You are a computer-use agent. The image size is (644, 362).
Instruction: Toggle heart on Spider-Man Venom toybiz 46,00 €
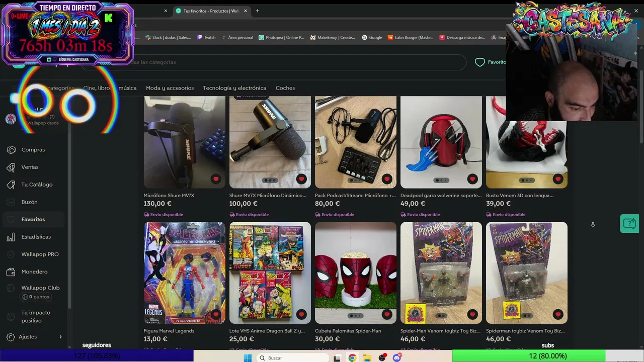click(472, 315)
